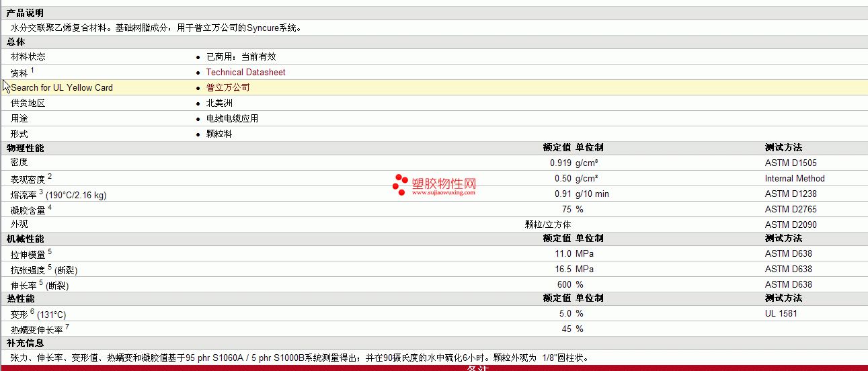The image size is (868, 371).
Task: Click the 资料 row label
Action: point(22,72)
